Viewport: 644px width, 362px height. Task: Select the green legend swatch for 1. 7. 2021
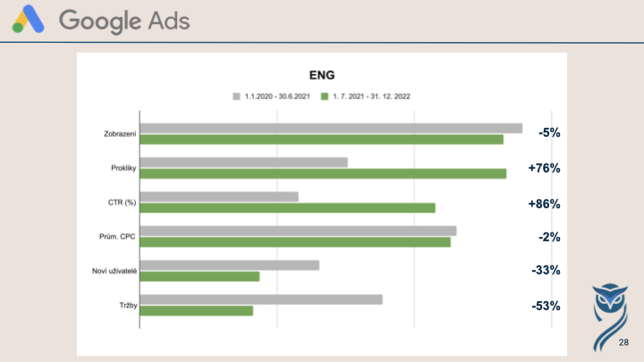click(325, 97)
